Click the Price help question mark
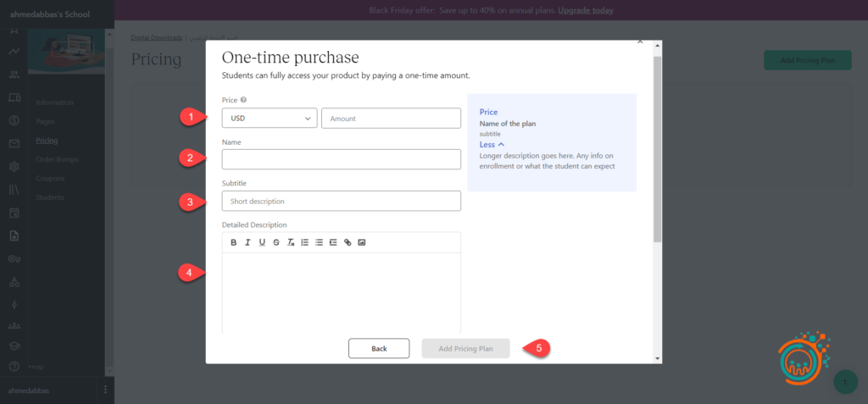The width and height of the screenshot is (868, 404). 243,100
